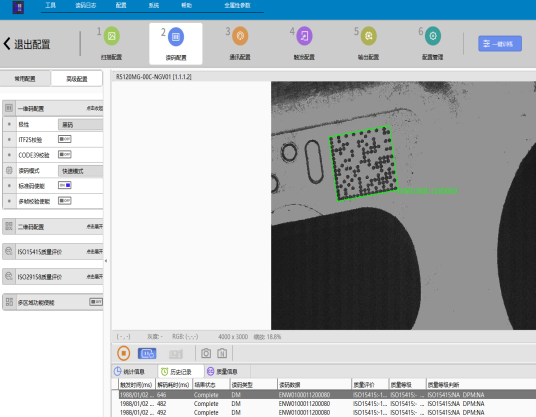Screen dimensions: 536x417
Task: Click the blue one-key button at top right
Action: click(500, 44)
